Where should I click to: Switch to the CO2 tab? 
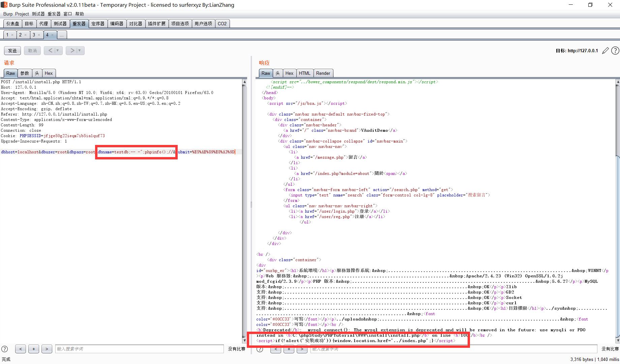[222, 24]
